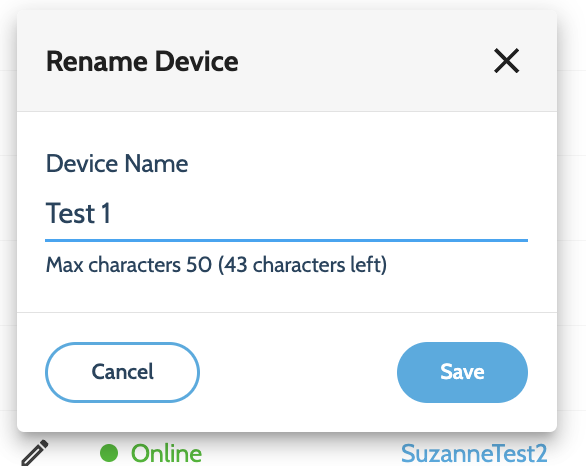Close the Rename Device dialog with X
This screenshot has width=586, height=466.
coord(506,61)
